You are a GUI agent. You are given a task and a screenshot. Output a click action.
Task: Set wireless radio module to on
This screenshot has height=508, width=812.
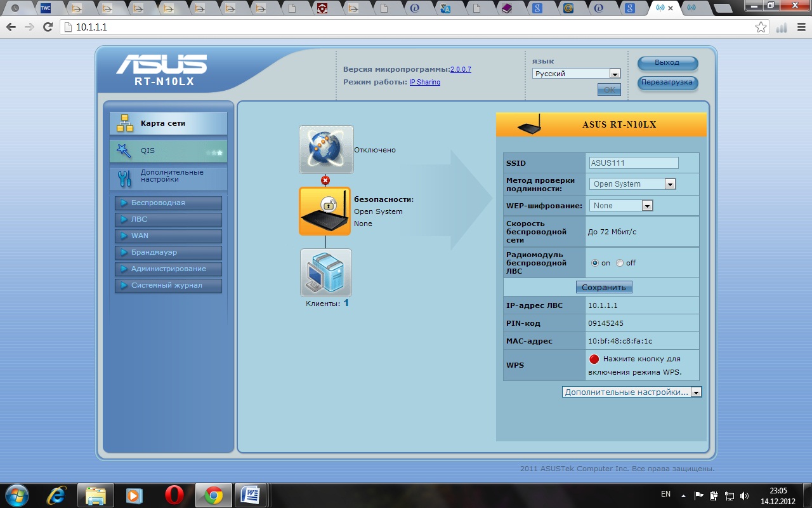click(595, 263)
